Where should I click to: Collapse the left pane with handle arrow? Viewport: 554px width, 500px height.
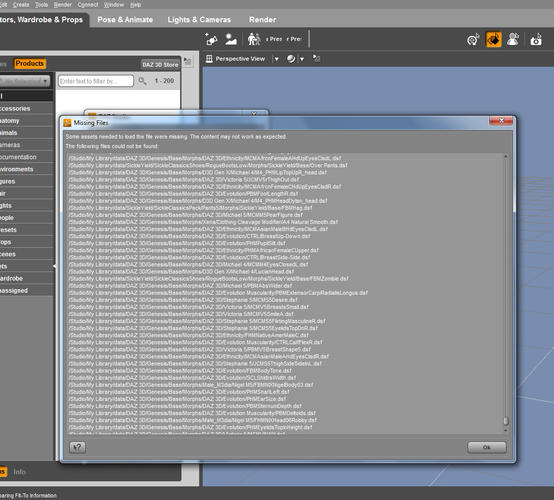[x=54, y=266]
